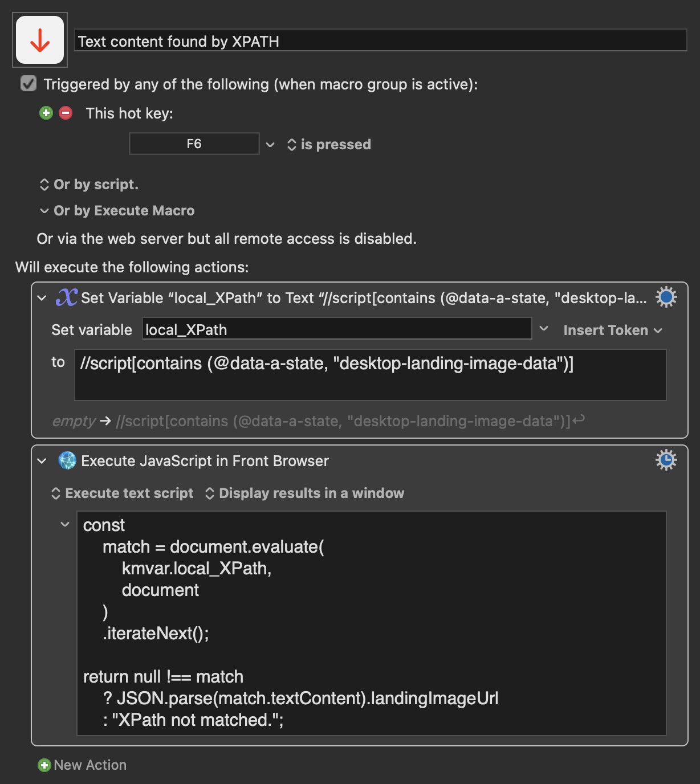Click the macro icon with red arrow
Image resolution: width=700 pixels, height=784 pixels.
pos(40,40)
